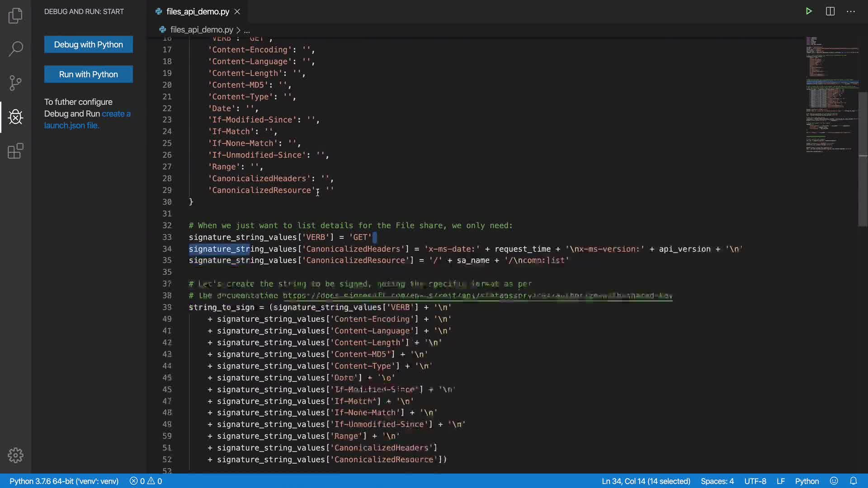Open the Search view in activity bar
This screenshot has height=488, width=868.
click(x=15, y=49)
